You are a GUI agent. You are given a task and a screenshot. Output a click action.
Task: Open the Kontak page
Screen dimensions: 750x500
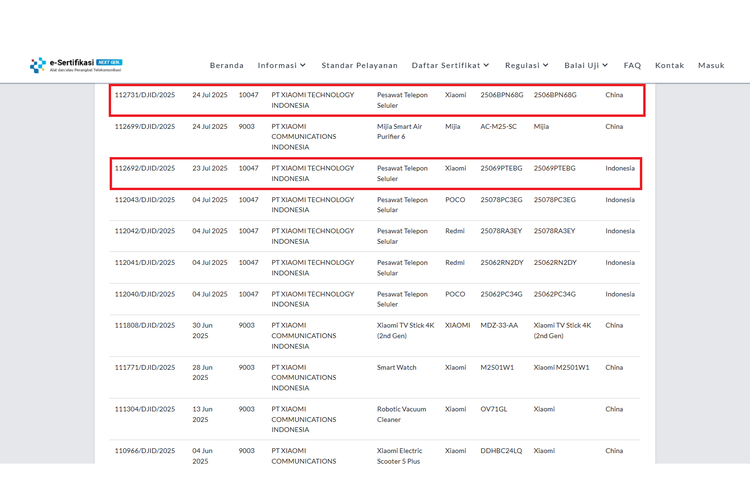[x=669, y=65]
